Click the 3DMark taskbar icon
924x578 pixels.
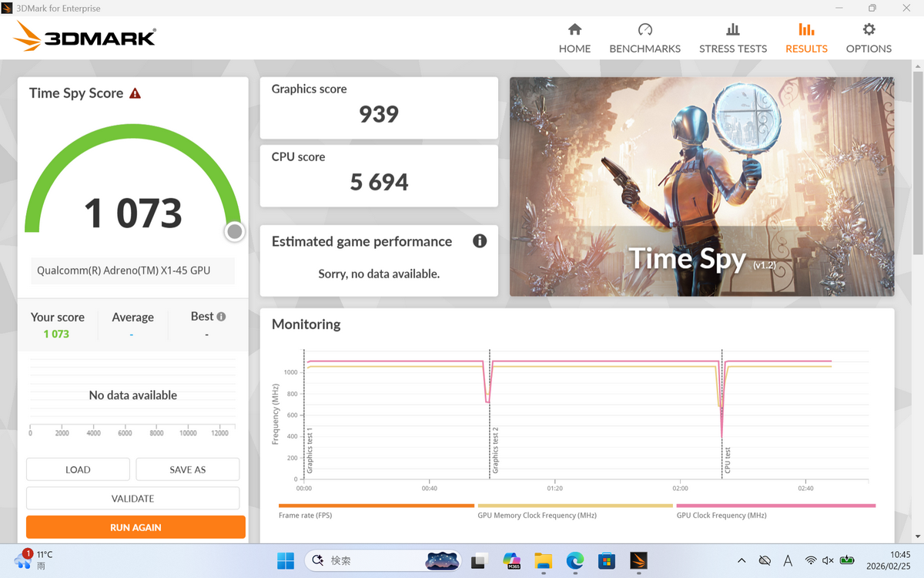click(639, 560)
